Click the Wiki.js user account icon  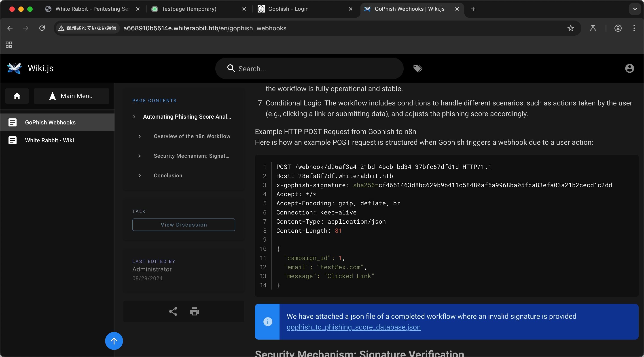pos(629,68)
